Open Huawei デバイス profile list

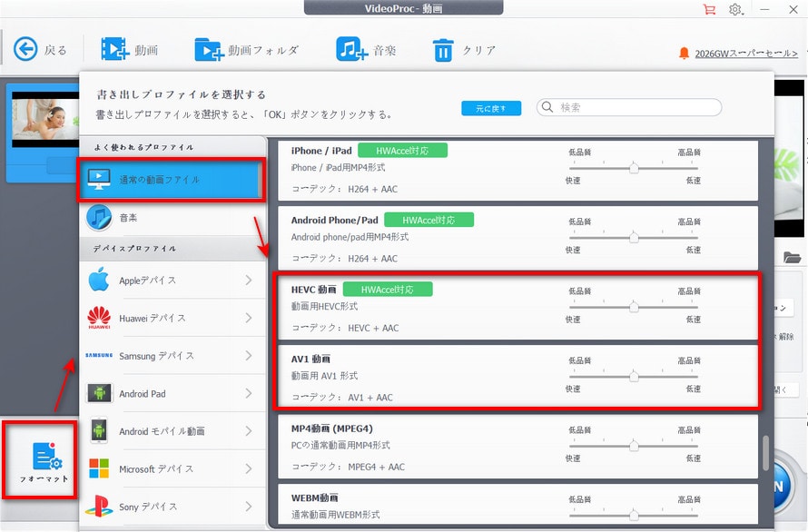[172, 318]
